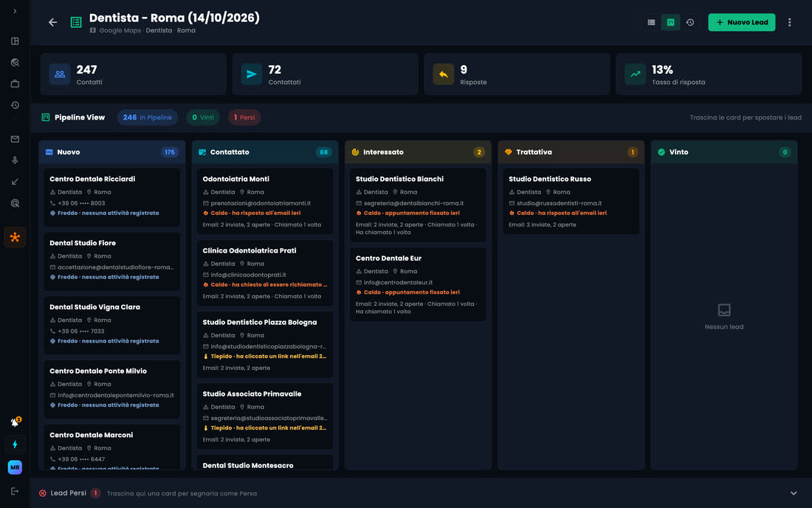The width and height of the screenshot is (812, 508).
Task: Click the Vinto column header
Action: (724, 152)
